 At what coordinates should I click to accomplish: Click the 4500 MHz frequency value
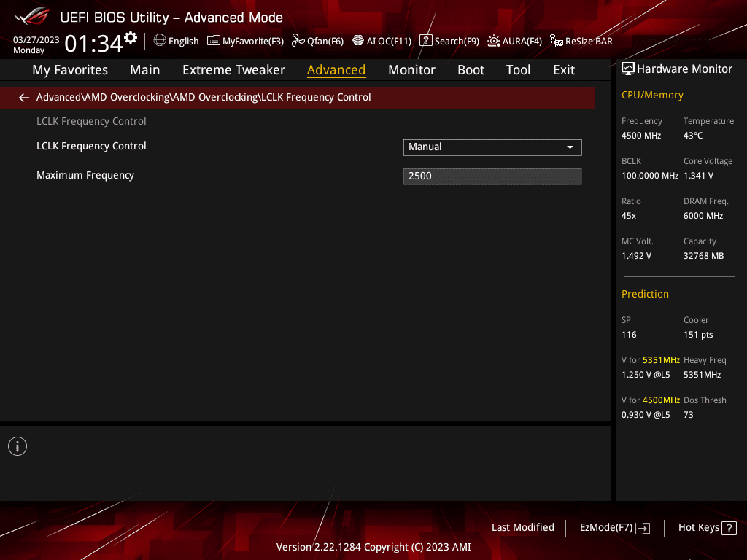pyautogui.click(x=641, y=136)
